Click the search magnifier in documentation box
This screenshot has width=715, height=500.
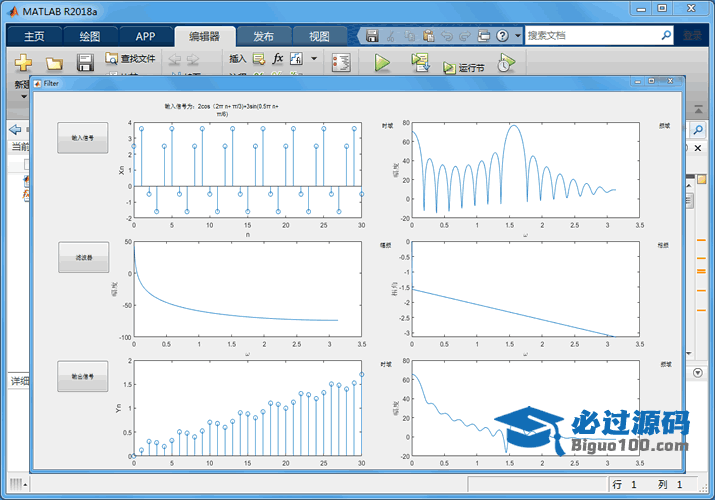tap(666, 35)
